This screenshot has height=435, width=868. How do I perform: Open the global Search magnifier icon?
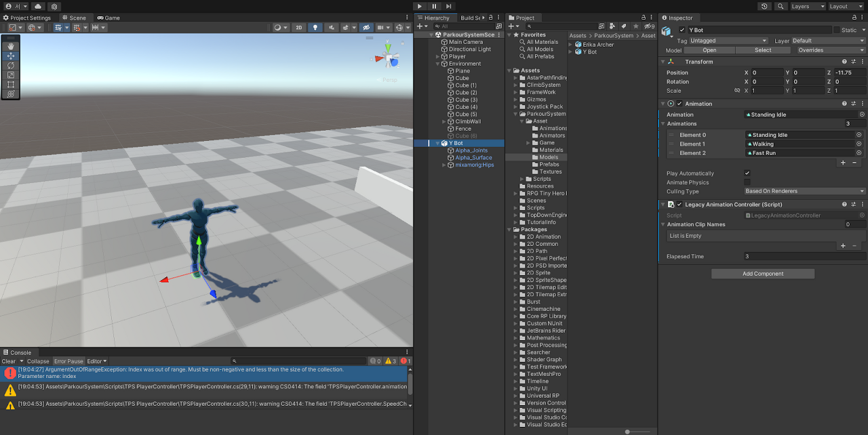coord(779,6)
